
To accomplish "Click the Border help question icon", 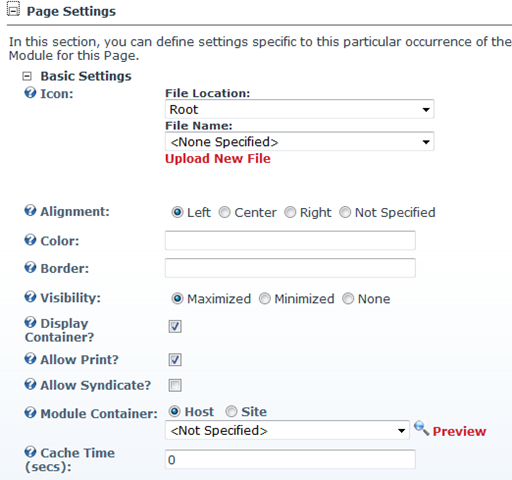I will click(30, 267).
